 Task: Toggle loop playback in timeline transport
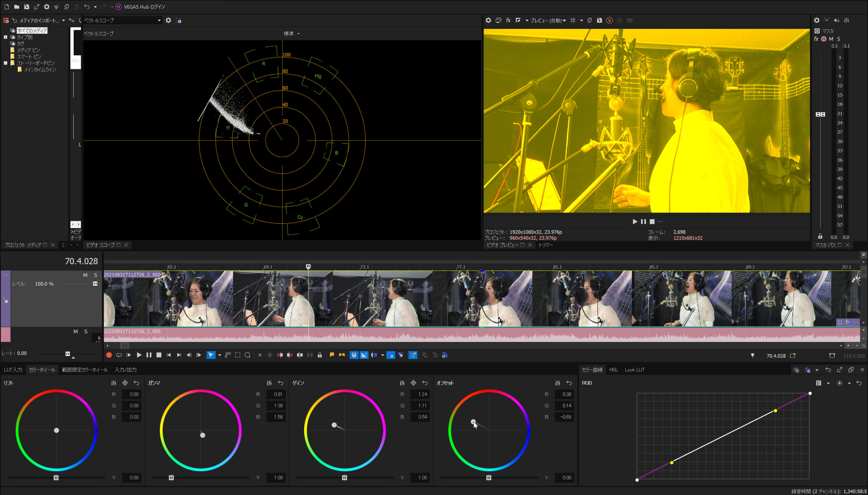(119, 355)
